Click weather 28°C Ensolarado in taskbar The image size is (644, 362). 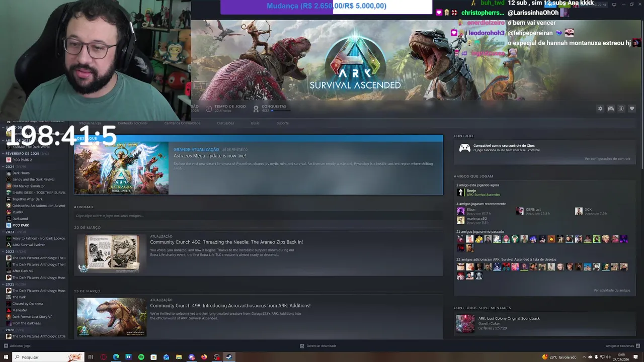pos(559,357)
